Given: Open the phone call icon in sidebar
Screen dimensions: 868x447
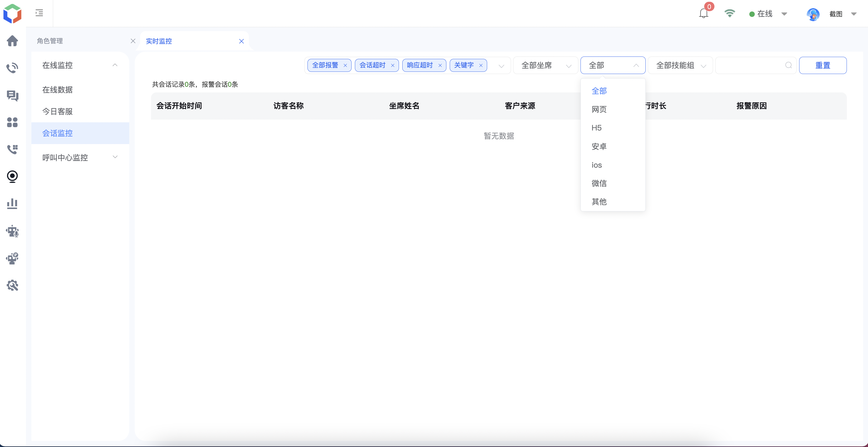Looking at the screenshot, I should (x=12, y=68).
